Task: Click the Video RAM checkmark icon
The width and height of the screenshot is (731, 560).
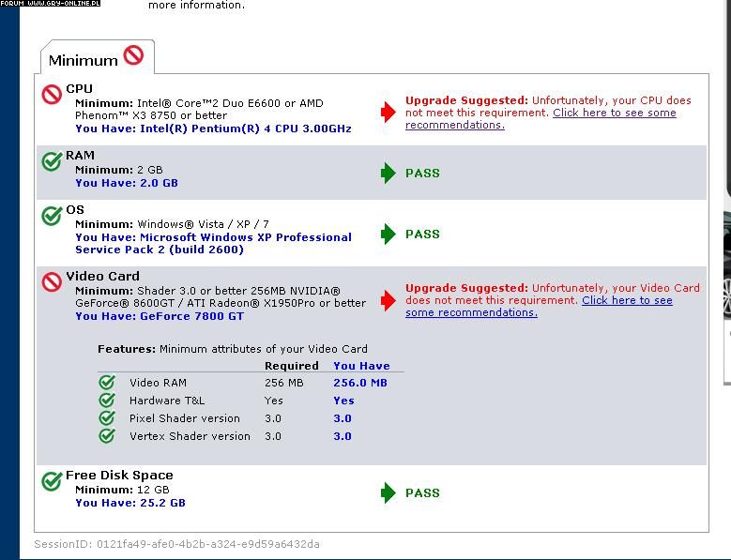Action: 107,383
